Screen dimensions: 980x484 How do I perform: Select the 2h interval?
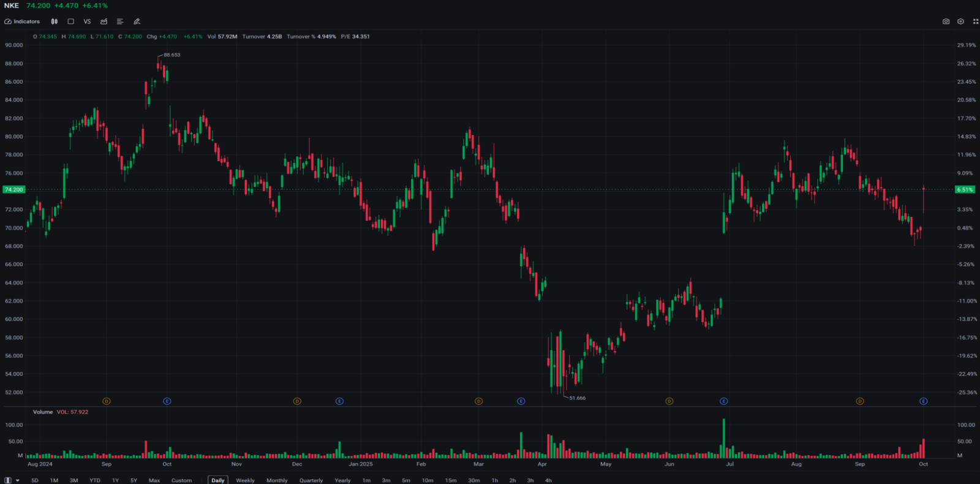point(513,480)
